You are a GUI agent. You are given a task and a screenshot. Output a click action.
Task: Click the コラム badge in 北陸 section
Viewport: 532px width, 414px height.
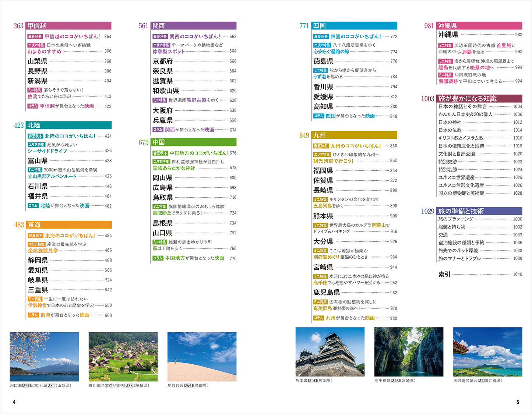tap(33, 206)
